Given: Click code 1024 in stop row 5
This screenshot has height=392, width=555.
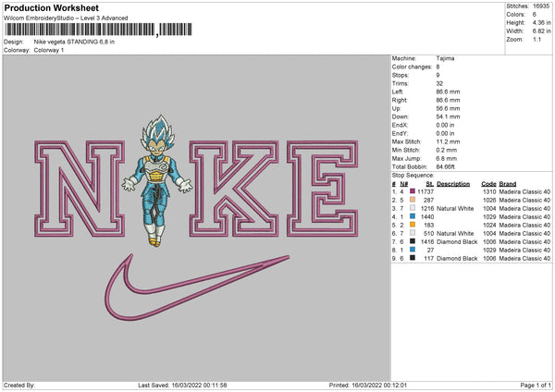Looking at the screenshot, I should (x=489, y=226).
